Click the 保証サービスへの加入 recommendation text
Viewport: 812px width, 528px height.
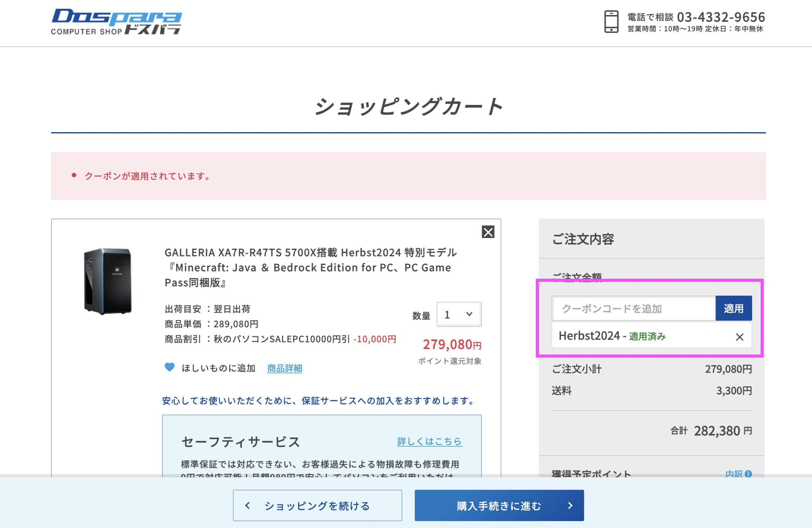coord(318,401)
